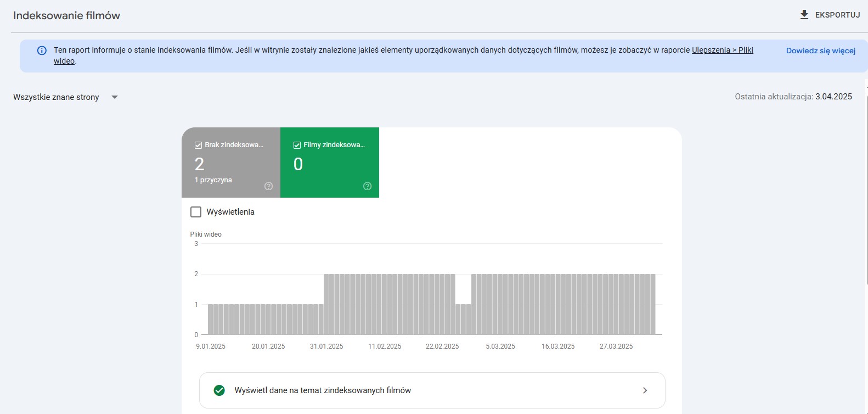Open the Wszystkie znane strony filter
868x414 pixels.
coord(57,97)
